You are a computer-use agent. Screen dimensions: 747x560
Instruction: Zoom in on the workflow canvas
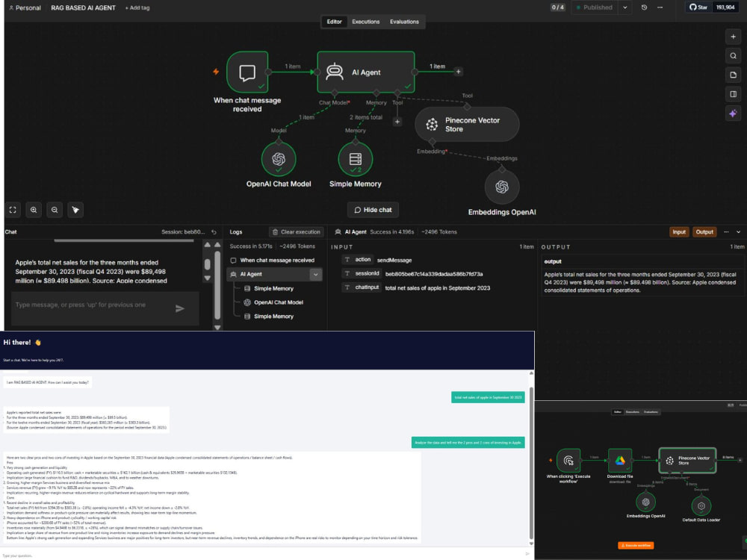click(34, 210)
